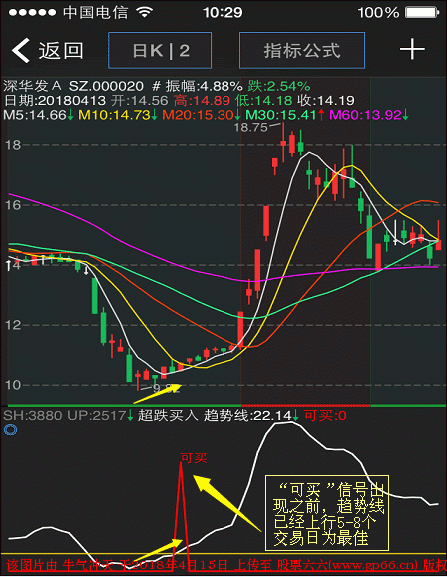Image resolution: width=447 pixels, height=577 pixels.
Task: Tap the 超跌买入 indicator name
Action: (x=168, y=416)
